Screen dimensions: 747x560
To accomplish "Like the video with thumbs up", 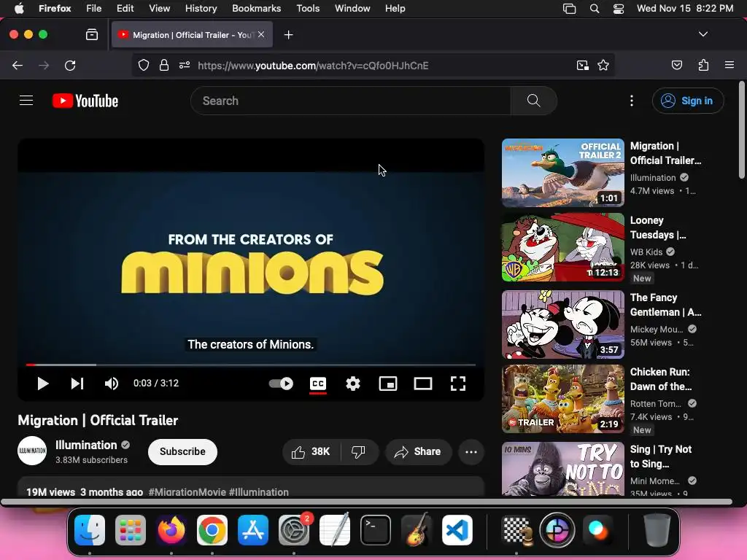I will click(311, 451).
